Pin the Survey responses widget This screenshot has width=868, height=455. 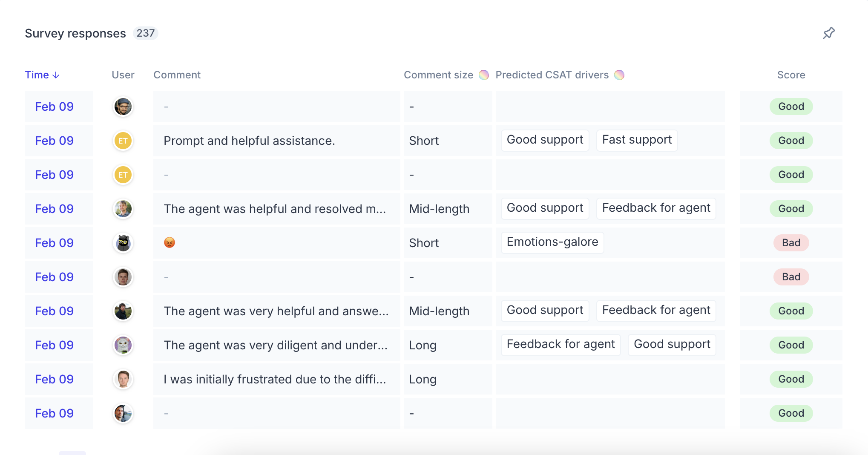829,33
